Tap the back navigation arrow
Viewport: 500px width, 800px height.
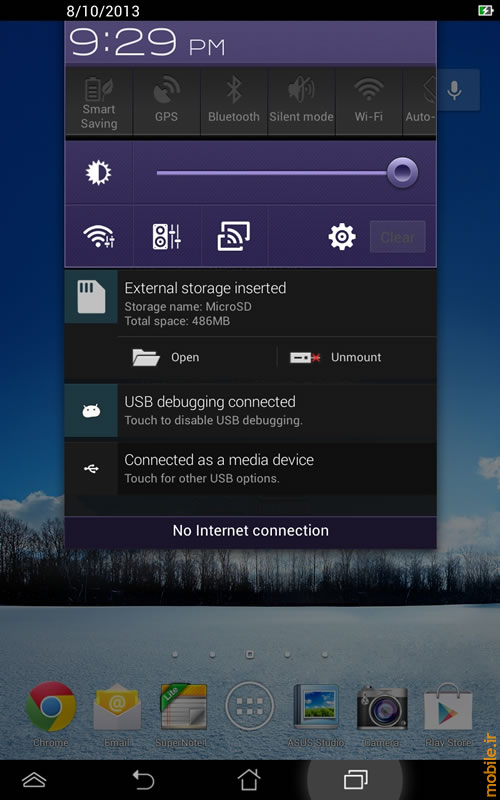(x=143, y=780)
